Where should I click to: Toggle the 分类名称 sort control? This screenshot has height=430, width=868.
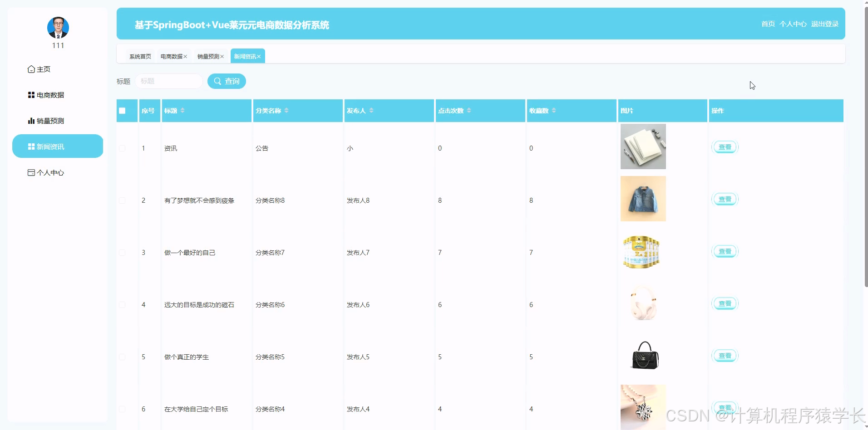click(x=287, y=110)
